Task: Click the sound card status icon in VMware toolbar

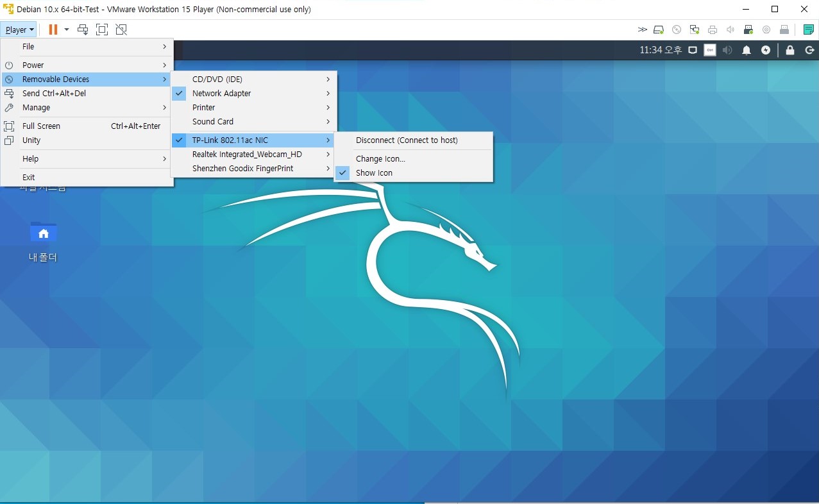Action: tap(730, 29)
